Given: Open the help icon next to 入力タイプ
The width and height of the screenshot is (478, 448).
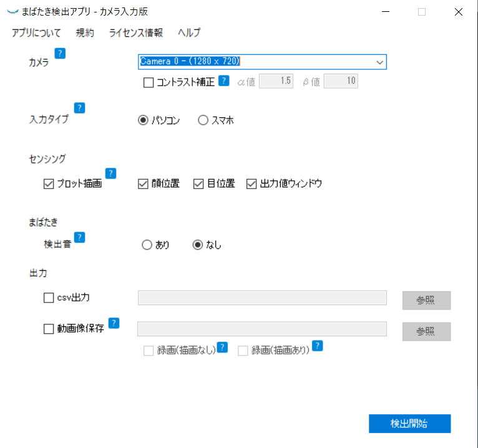Looking at the screenshot, I should tap(80, 108).
